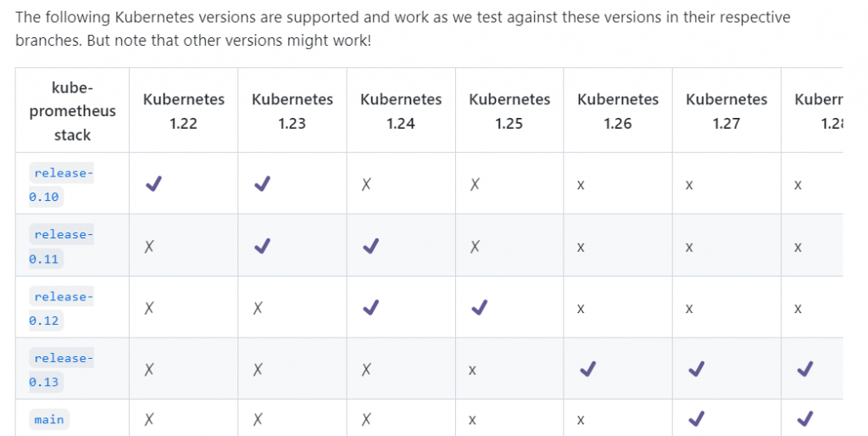The image size is (868, 436).
Task: Click the main branch link
Action: [x=49, y=419]
